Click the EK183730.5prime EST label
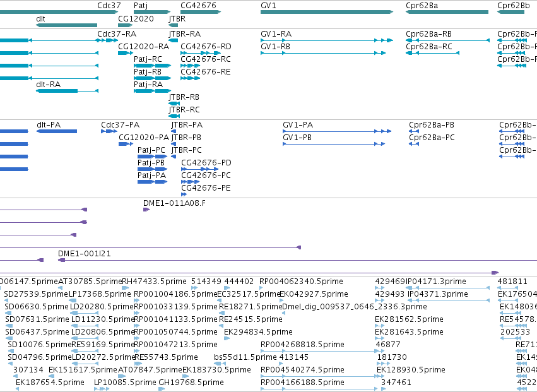This screenshot has height=392, width=537. click(216, 371)
